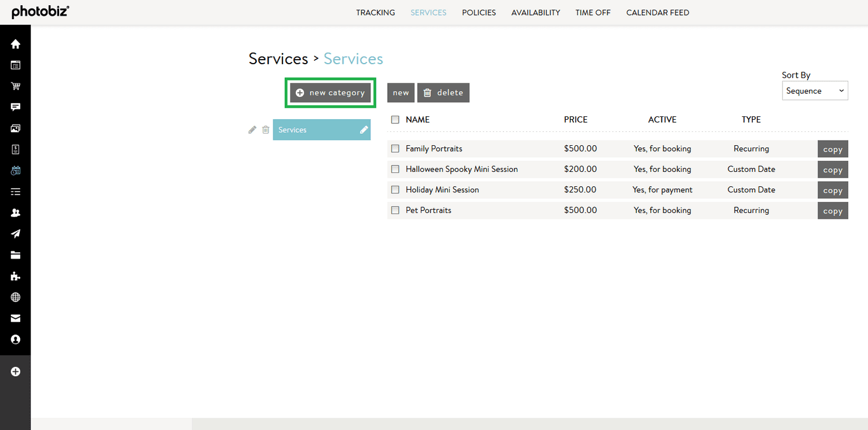Open the shopping cart store icon
Image resolution: width=868 pixels, height=430 pixels.
pos(16,86)
